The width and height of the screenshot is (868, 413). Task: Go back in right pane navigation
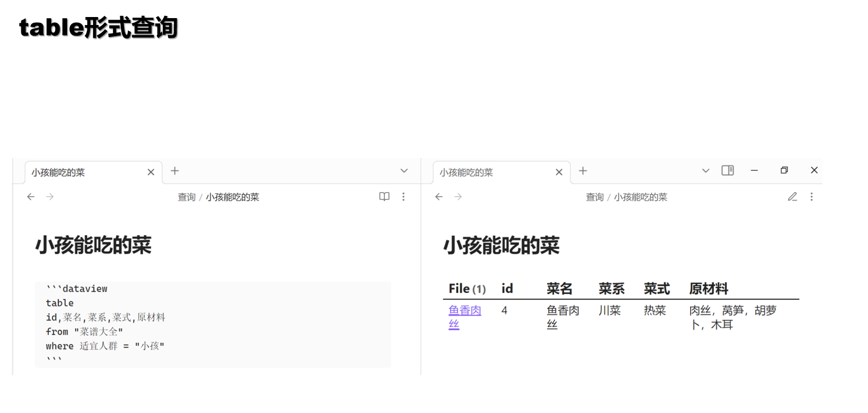439,197
